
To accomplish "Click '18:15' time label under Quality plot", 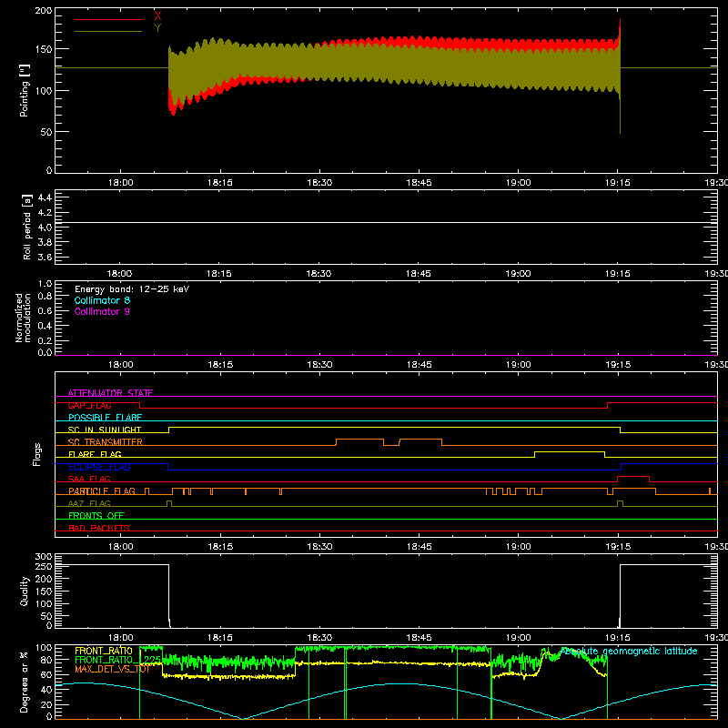I will click(220, 638).
